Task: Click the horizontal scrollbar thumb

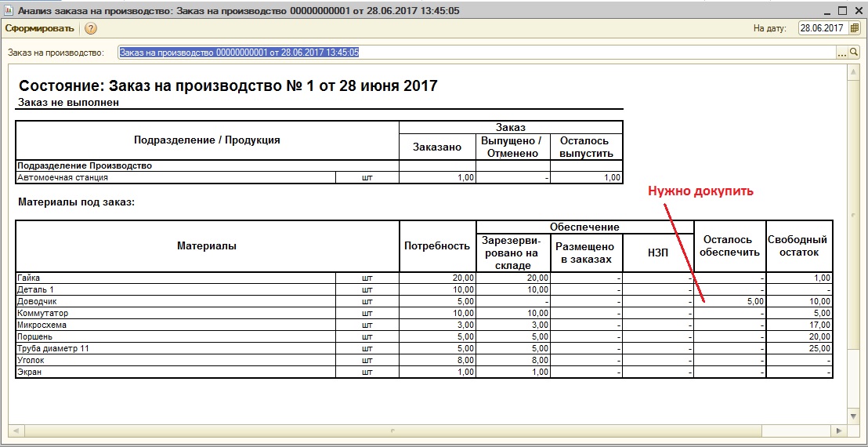Action: 392,431
